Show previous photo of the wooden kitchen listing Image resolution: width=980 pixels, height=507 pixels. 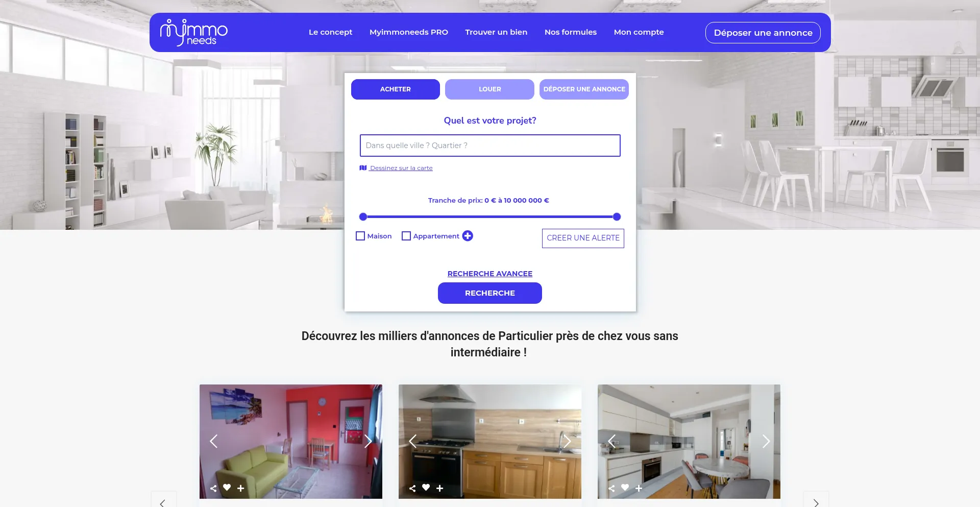413,441
